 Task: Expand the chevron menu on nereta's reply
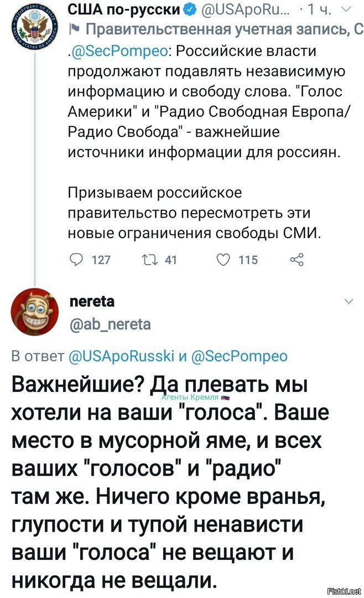tap(349, 301)
